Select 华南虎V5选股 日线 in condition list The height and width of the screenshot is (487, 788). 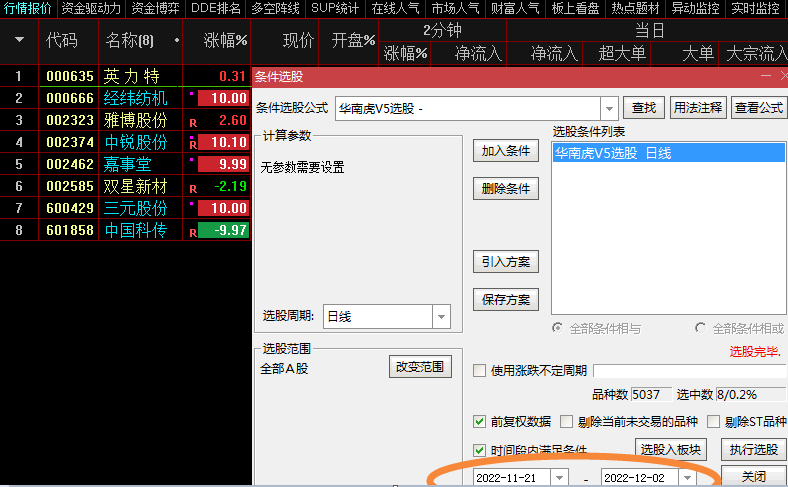[669, 153]
